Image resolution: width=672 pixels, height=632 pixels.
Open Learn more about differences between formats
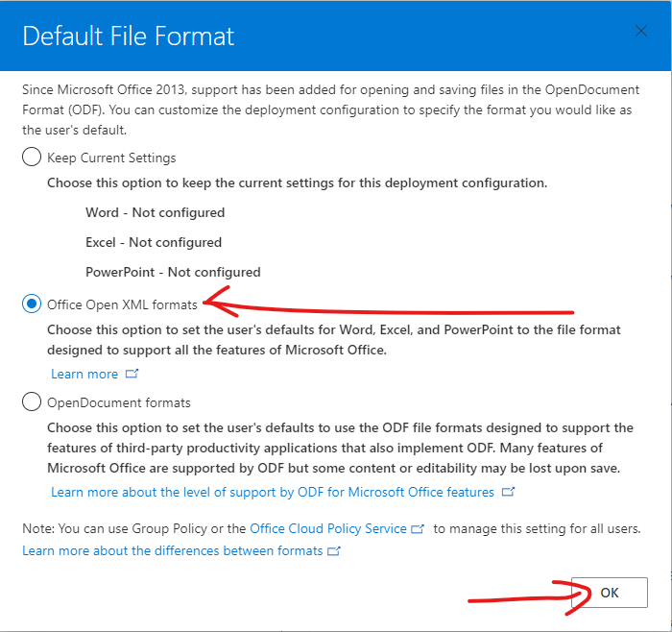(x=172, y=550)
